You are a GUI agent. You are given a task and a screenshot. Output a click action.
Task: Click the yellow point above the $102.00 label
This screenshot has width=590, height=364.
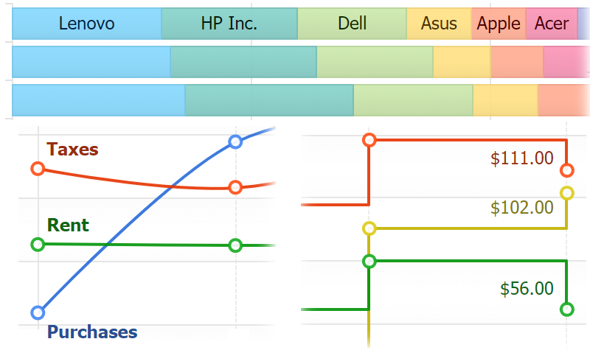(567, 193)
